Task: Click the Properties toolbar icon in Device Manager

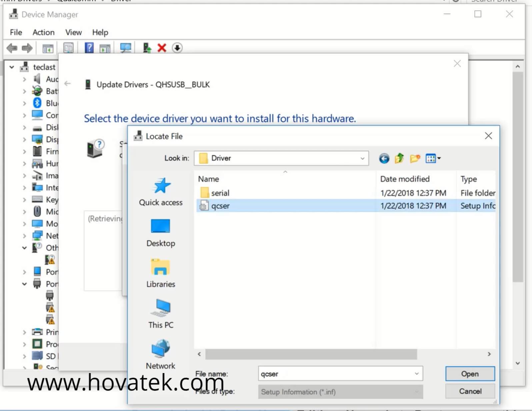Action: (68, 48)
